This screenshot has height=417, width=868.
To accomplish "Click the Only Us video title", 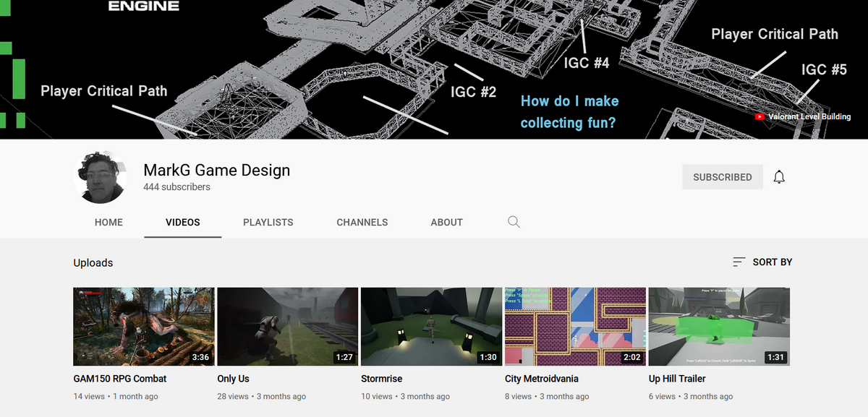I will coord(233,379).
